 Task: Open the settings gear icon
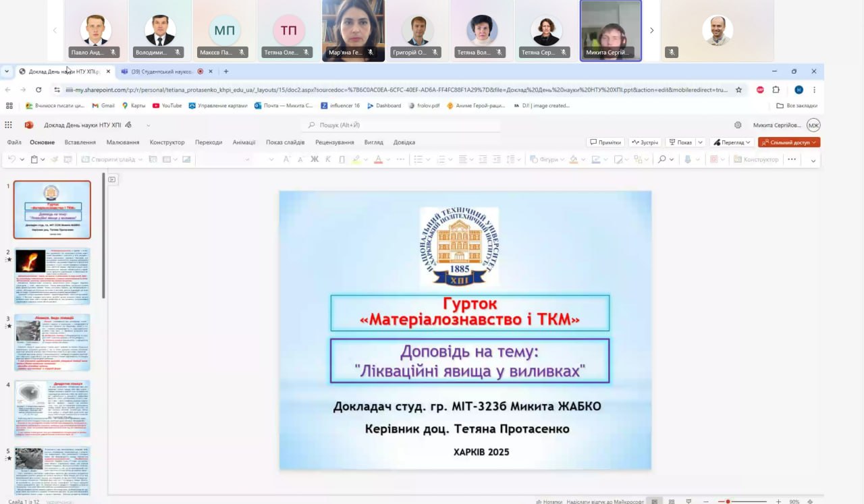tap(738, 125)
